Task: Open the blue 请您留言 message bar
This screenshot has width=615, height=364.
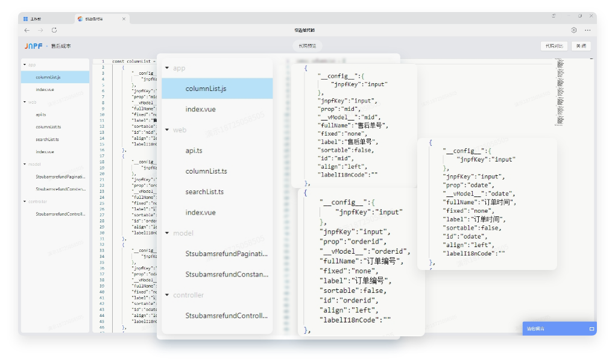Action: 560,328
